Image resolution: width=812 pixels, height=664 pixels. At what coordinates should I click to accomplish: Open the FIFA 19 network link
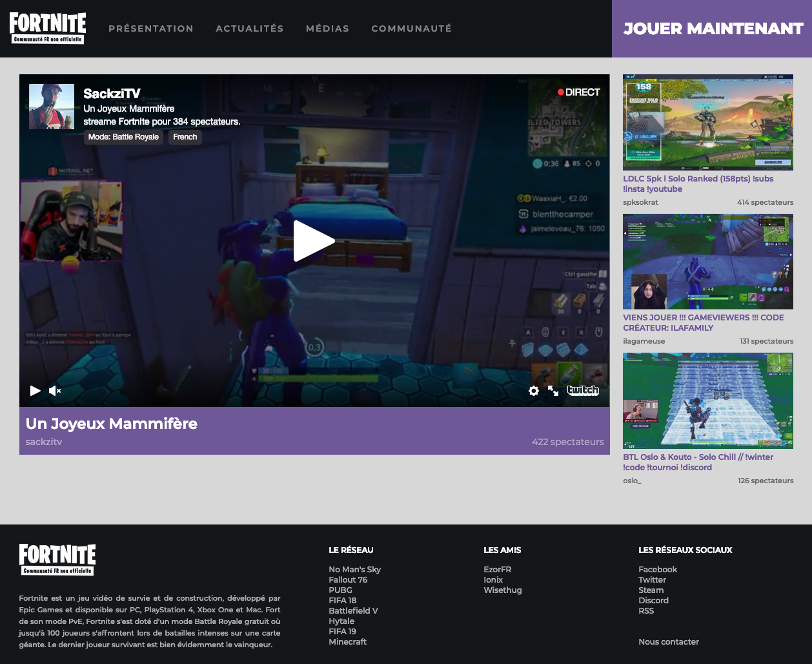pos(343,632)
